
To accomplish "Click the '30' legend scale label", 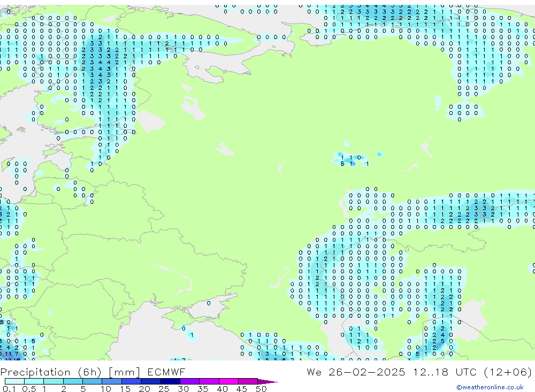I will tap(184, 389).
